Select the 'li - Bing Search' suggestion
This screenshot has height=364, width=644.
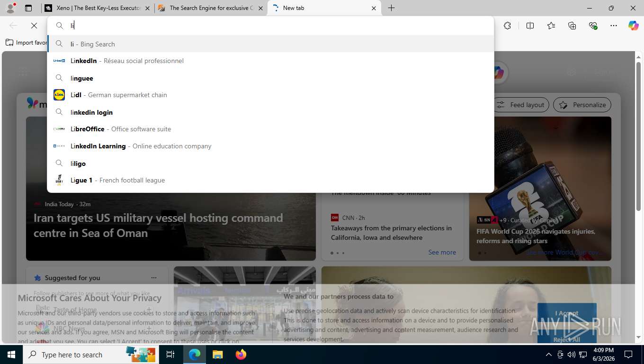pyautogui.click(x=270, y=44)
